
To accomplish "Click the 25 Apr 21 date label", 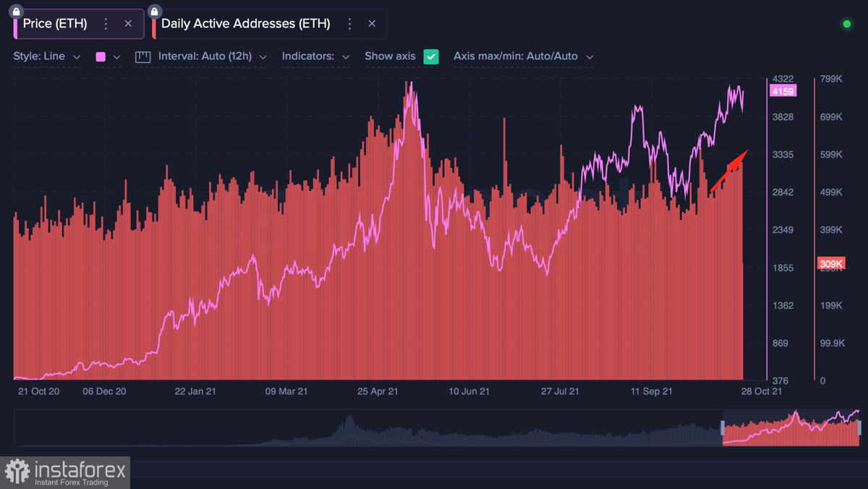I will pos(378,391).
